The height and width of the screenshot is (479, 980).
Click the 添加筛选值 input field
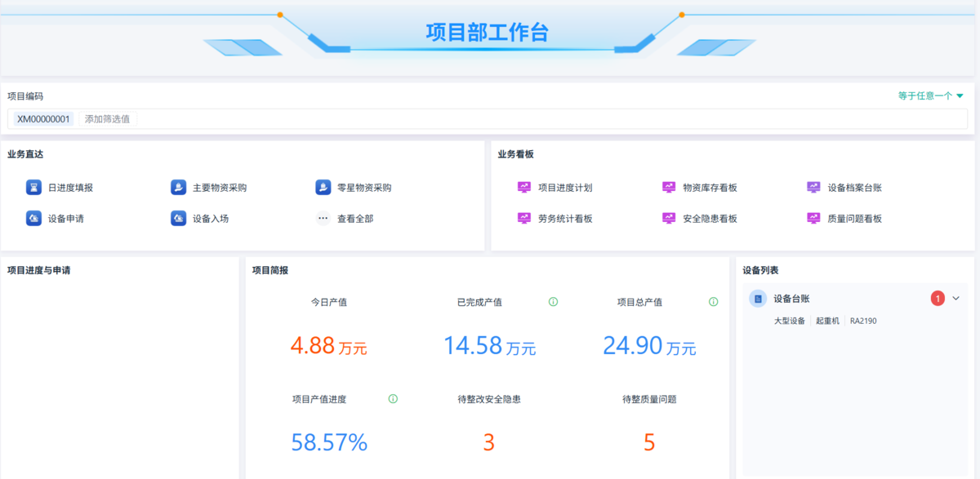click(x=107, y=119)
